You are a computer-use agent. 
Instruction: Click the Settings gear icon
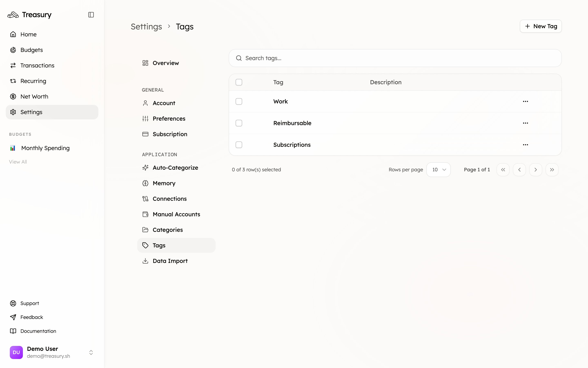coord(13,112)
